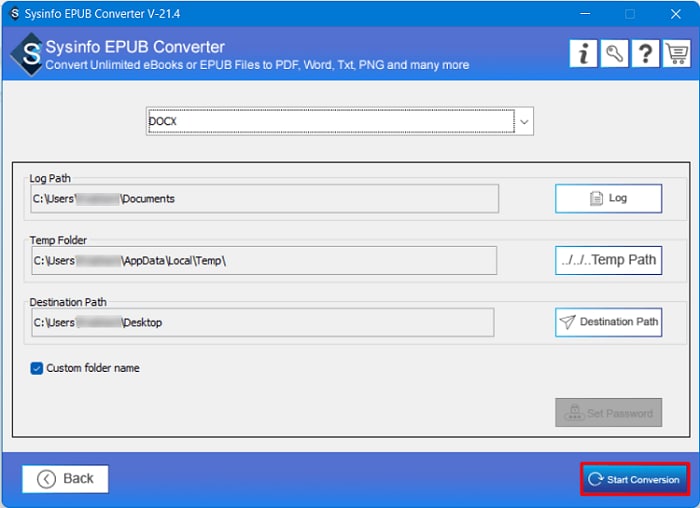This screenshot has width=700, height=508.
Task: Close the Sysinfo EPUB Converter window
Action: 676,14
